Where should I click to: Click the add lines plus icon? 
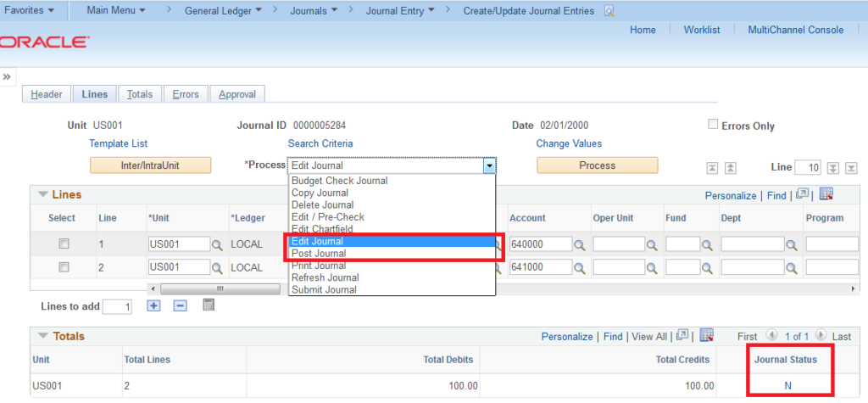pos(153,305)
